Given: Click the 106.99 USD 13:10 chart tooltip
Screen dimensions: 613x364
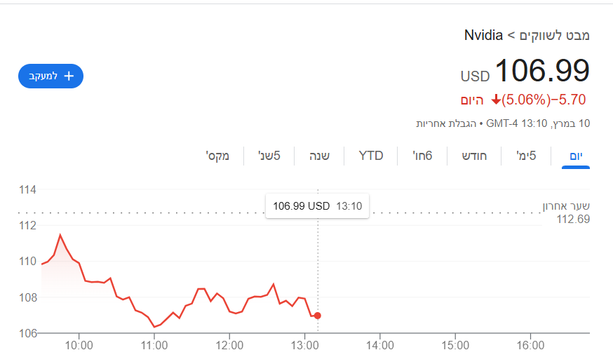Looking at the screenshot, I should pyautogui.click(x=317, y=206).
